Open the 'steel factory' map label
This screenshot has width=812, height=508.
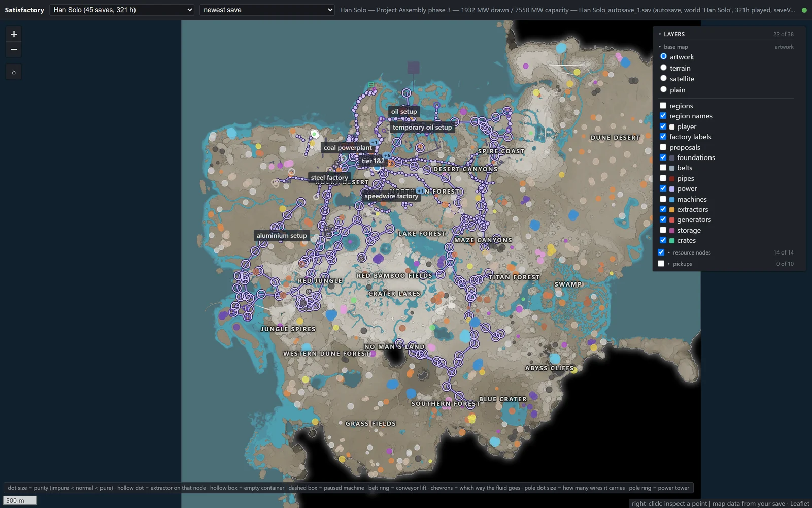point(329,178)
